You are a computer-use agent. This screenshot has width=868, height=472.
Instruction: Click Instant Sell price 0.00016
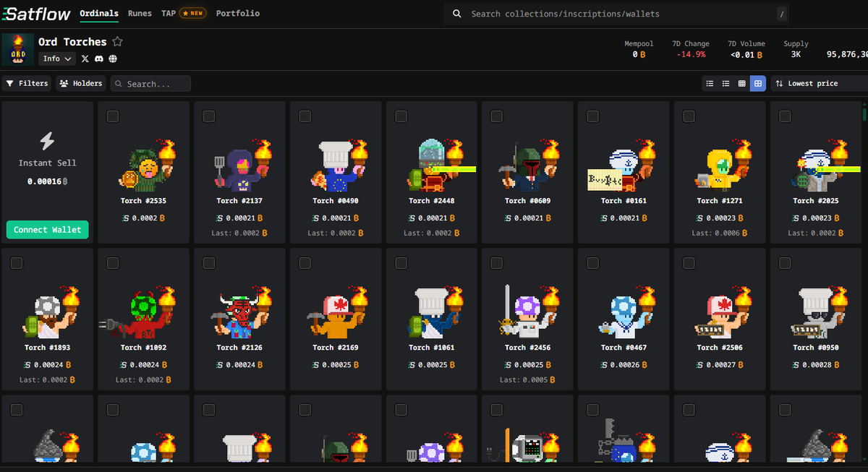pos(47,181)
